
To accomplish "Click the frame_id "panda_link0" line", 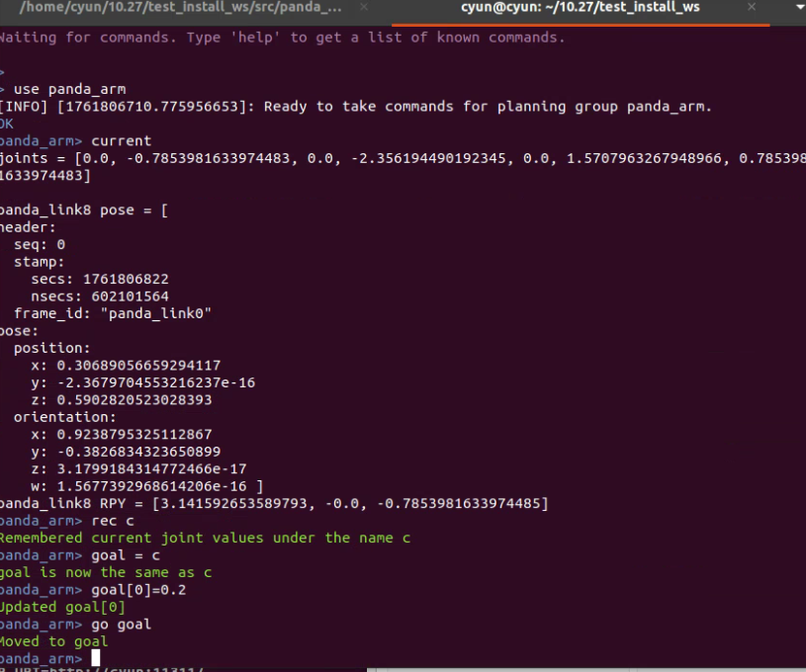I will [x=113, y=313].
